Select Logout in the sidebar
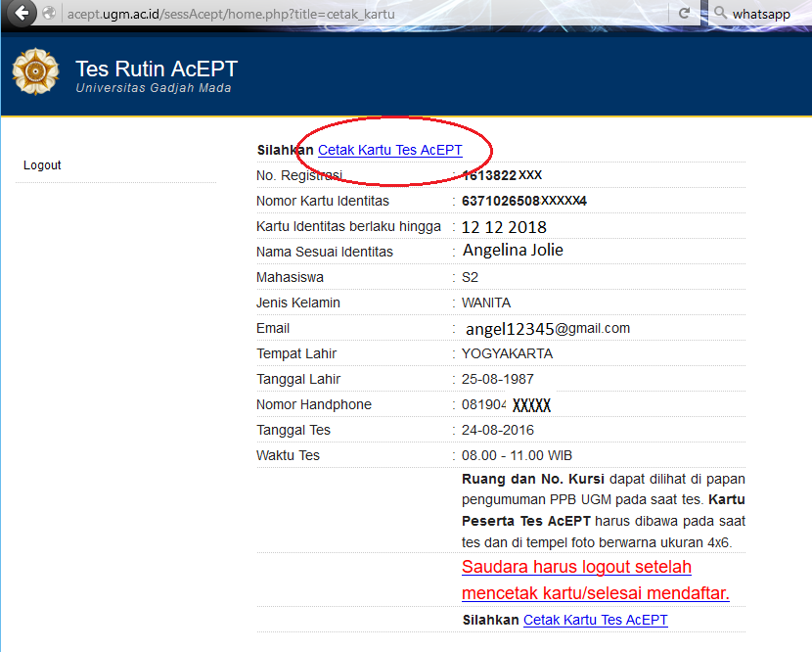Image resolution: width=812 pixels, height=652 pixels. tap(42, 165)
